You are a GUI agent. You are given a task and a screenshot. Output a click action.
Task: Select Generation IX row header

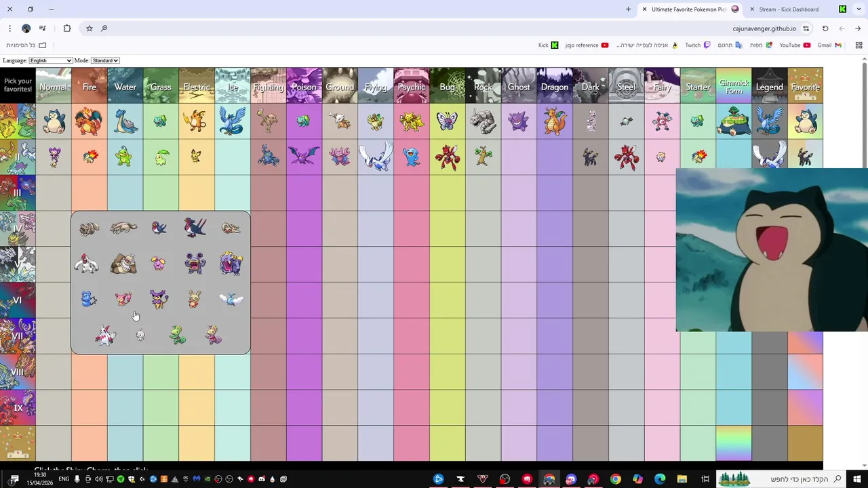pos(18,408)
